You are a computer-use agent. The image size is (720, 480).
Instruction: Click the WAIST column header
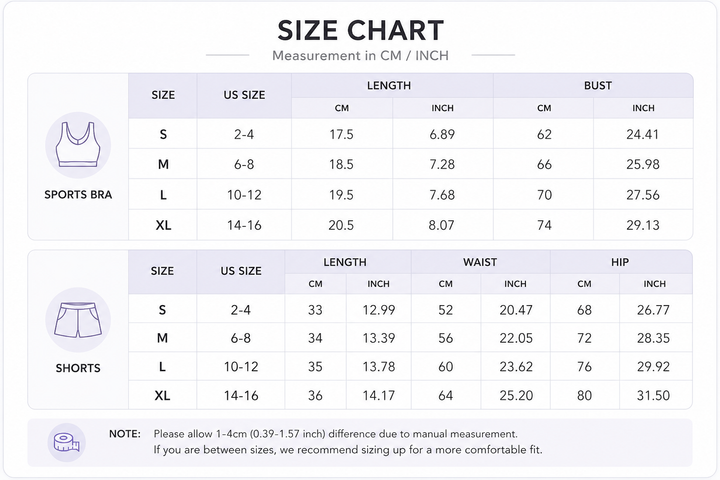[480, 262]
